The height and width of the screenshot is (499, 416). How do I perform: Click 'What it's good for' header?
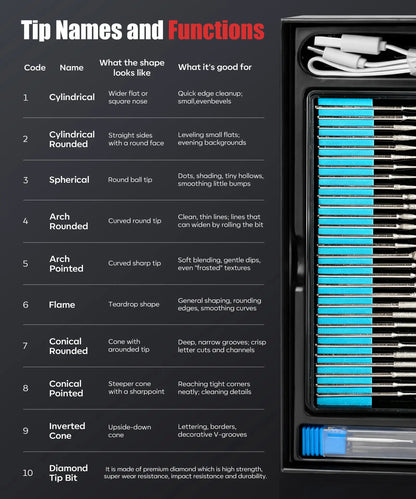215,67
